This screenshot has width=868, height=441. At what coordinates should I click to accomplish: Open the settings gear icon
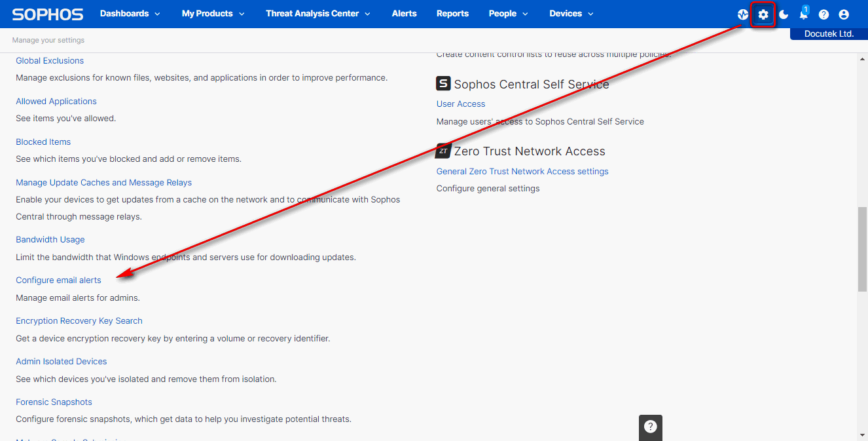[763, 14]
